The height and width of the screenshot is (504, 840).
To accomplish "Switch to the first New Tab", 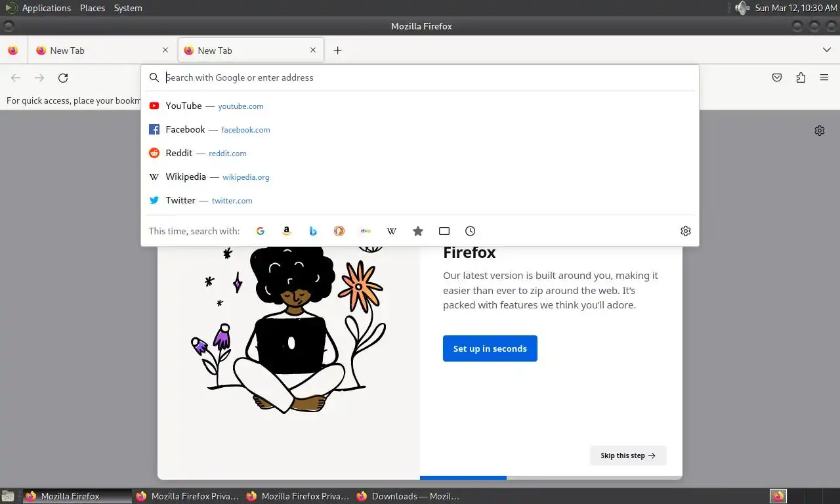I will 102,51.
